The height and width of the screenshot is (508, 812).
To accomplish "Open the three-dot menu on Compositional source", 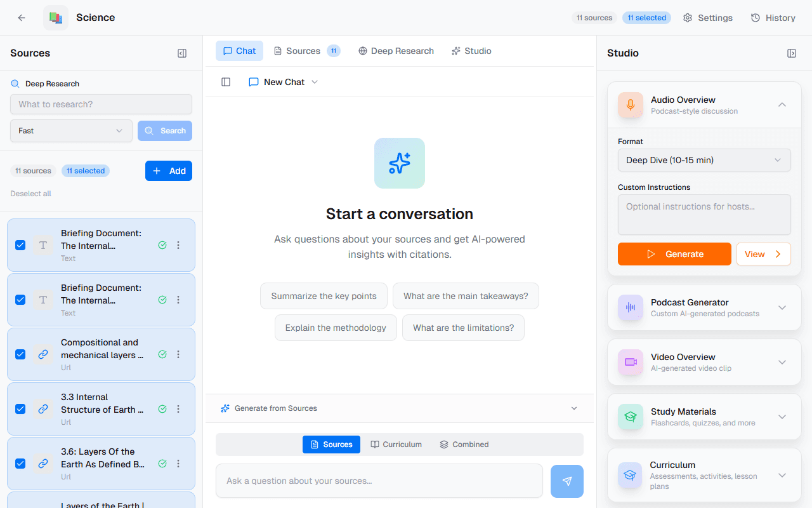I will (x=179, y=354).
